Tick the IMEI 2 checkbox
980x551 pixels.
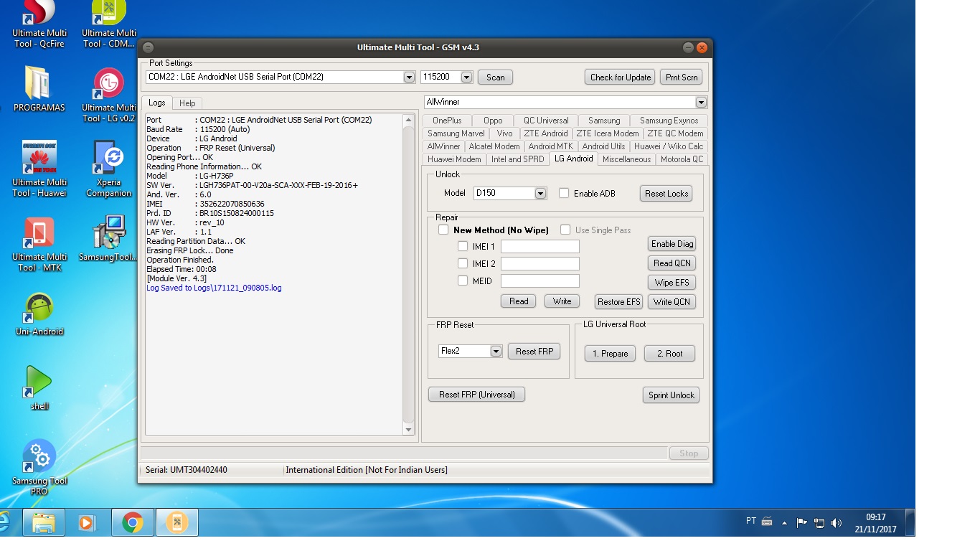coord(463,263)
